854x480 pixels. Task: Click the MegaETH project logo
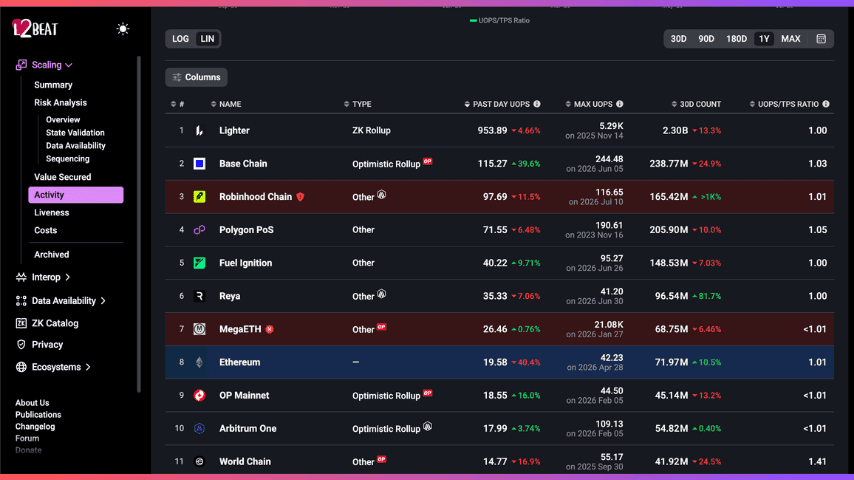point(199,329)
